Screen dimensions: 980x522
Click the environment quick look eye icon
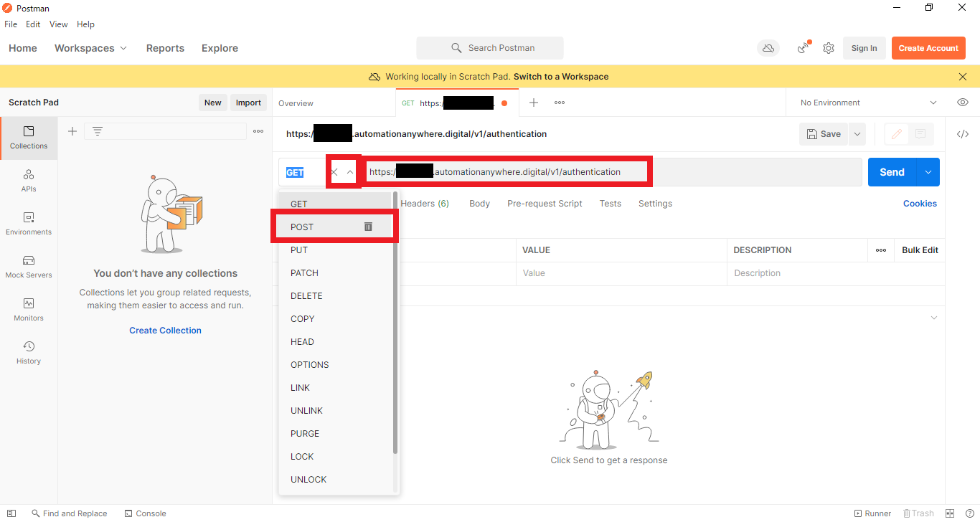pyautogui.click(x=963, y=103)
